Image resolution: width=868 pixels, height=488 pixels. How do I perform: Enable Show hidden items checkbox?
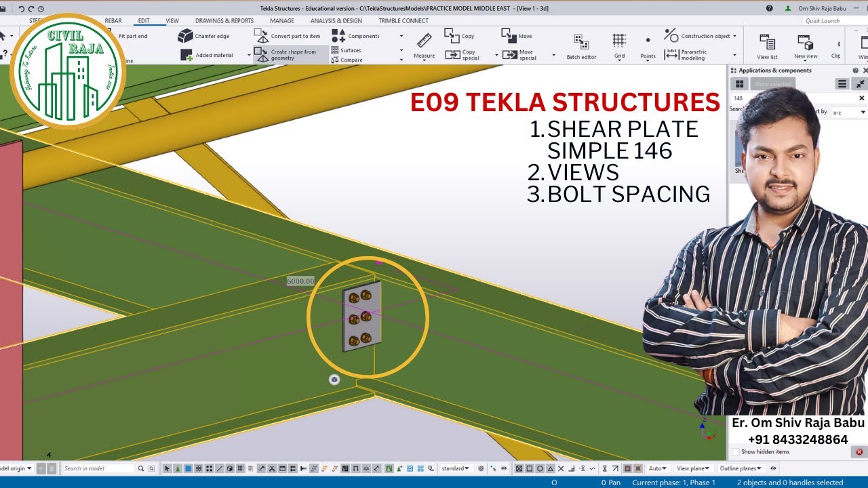coord(736,452)
